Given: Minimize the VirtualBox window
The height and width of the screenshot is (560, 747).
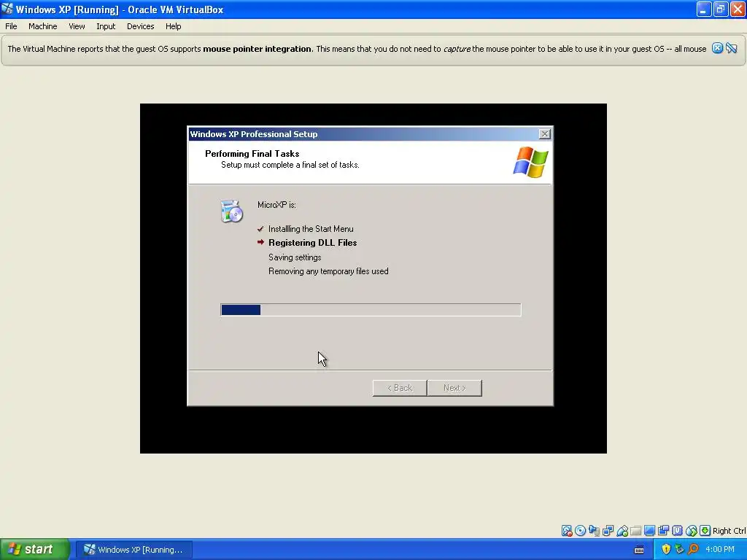Looking at the screenshot, I should (x=704, y=9).
